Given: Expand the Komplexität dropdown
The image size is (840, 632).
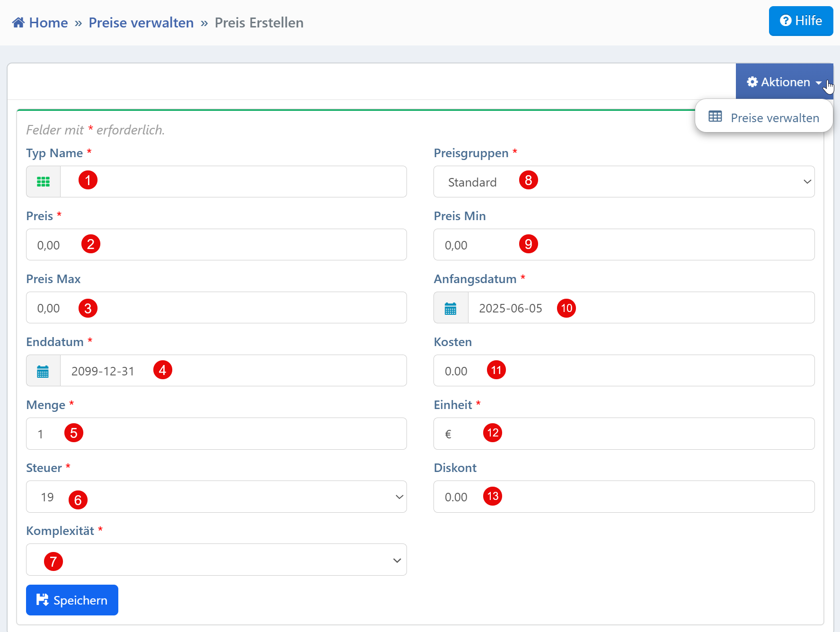Looking at the screenshot, I should (x=216, y=560).
